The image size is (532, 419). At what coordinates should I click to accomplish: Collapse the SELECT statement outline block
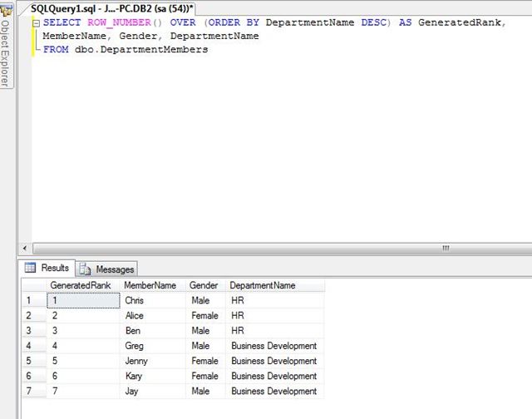pos(37,22)
